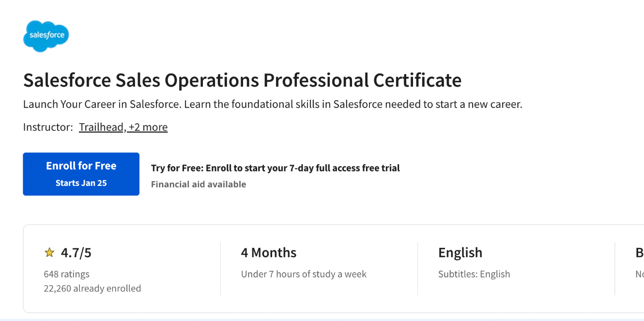
Task: Click the cut-off text below the B heading
Action: [639, 274]
